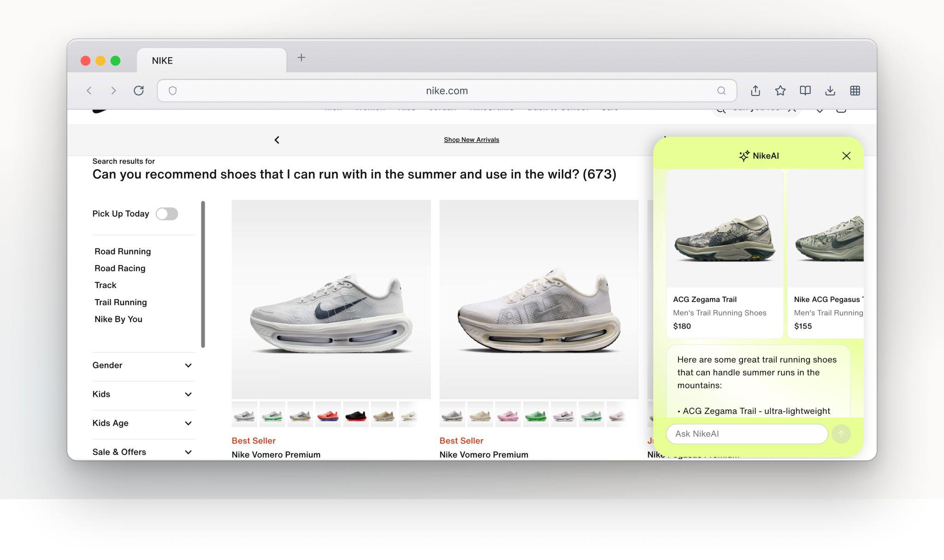The width and height of the screenshot is (944, 560).
Task: Close the NikeAI chat panel
Action: pyautogui.click(x=846, y=156)
